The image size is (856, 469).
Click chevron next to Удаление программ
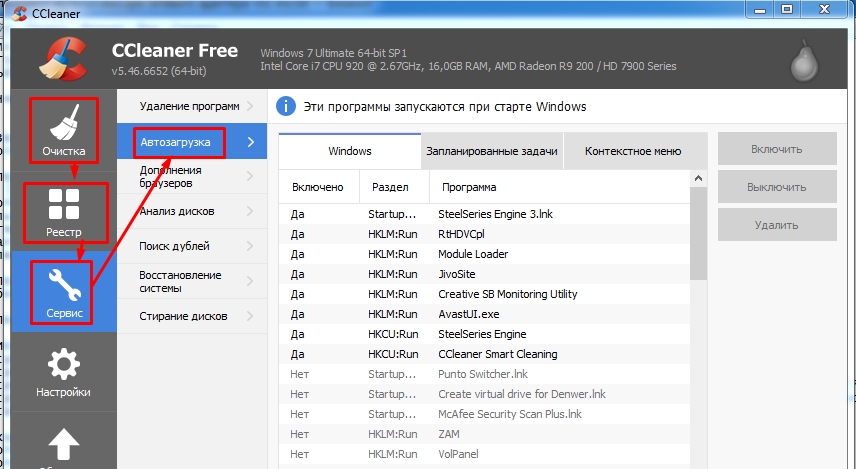point(251,106)
